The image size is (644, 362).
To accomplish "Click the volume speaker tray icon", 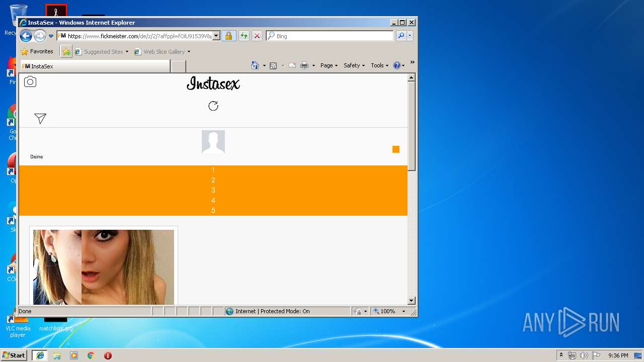I will (x=584, y=355).
